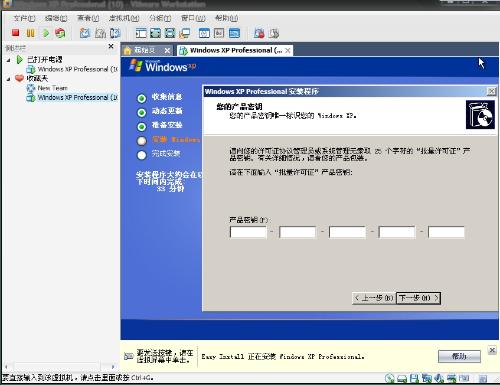This screenshot has height=385, width=500.
Task: Open 虚拟机(M) menu
Action: point(124,18)
